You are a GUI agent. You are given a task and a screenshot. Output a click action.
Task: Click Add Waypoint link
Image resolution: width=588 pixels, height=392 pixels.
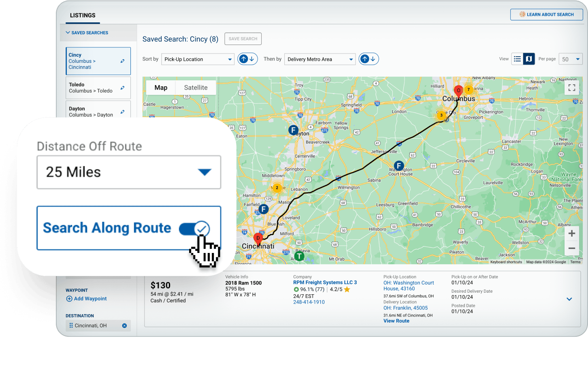[87, 299]
